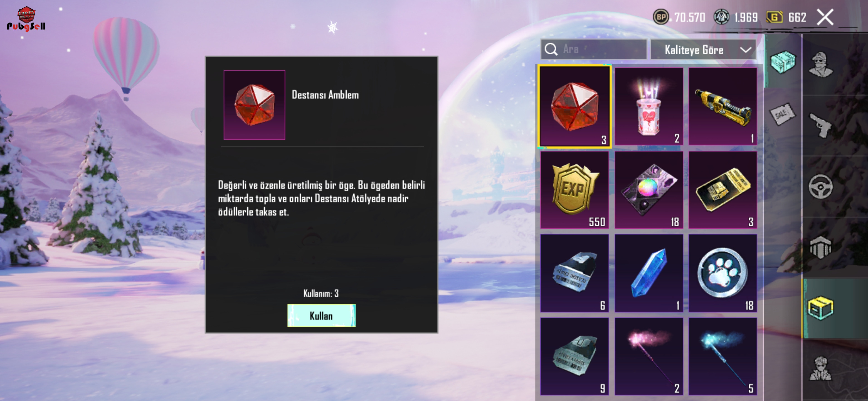The height and width of the screenshot is (401, 868).
Task: Click the Kullan button
Action: pos(321,316)
